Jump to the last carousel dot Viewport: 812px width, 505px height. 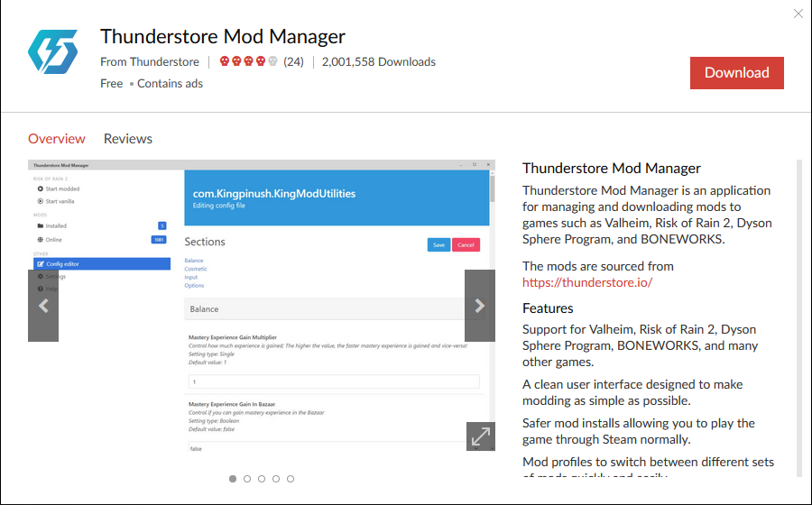click(291, 479)
